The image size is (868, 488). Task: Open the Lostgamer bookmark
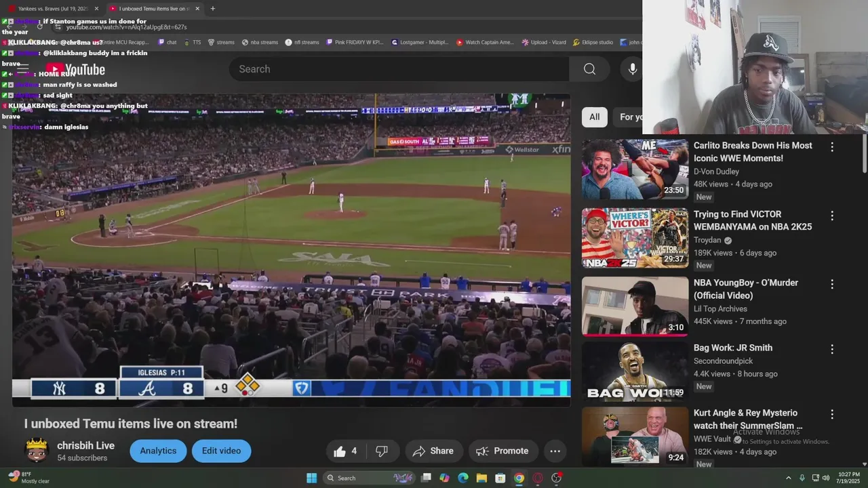click(420, 42)
